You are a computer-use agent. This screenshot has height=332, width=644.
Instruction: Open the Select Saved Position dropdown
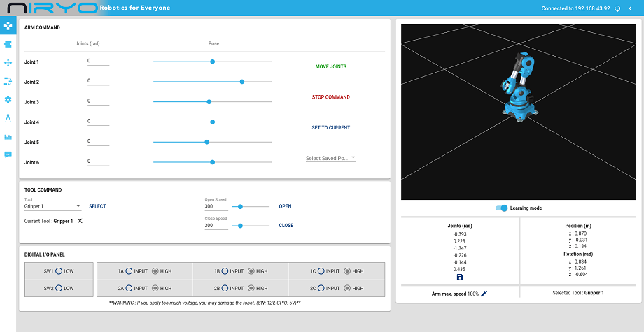(330, 158)
